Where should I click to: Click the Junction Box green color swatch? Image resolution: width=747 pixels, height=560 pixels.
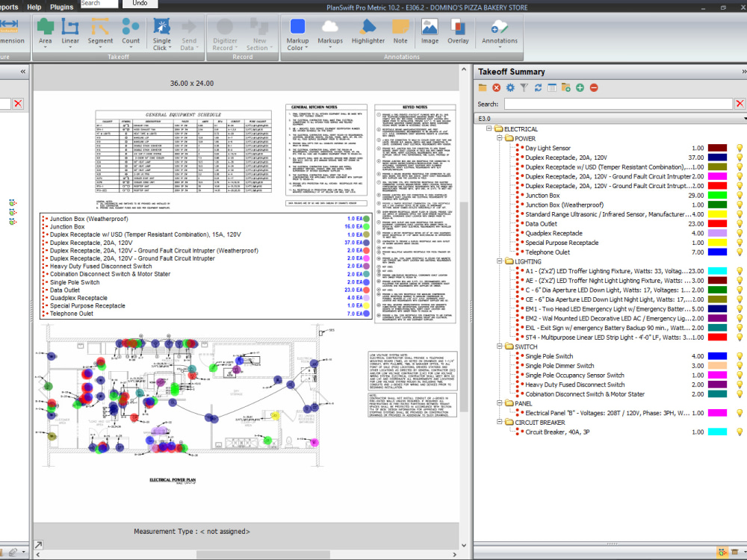(717, 195)
